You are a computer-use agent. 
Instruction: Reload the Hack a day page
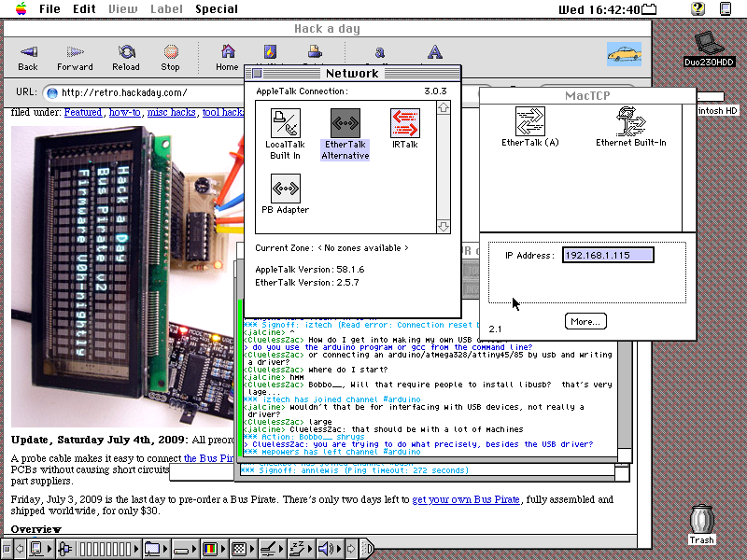tap(126, 58)
